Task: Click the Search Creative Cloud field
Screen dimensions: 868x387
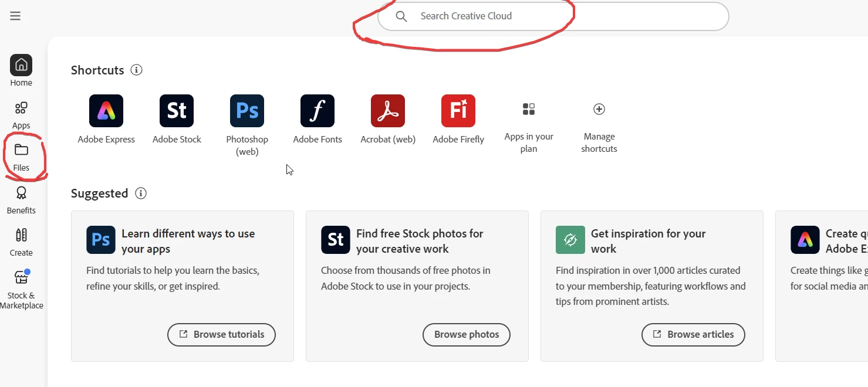Action: (x=553, y=16)
